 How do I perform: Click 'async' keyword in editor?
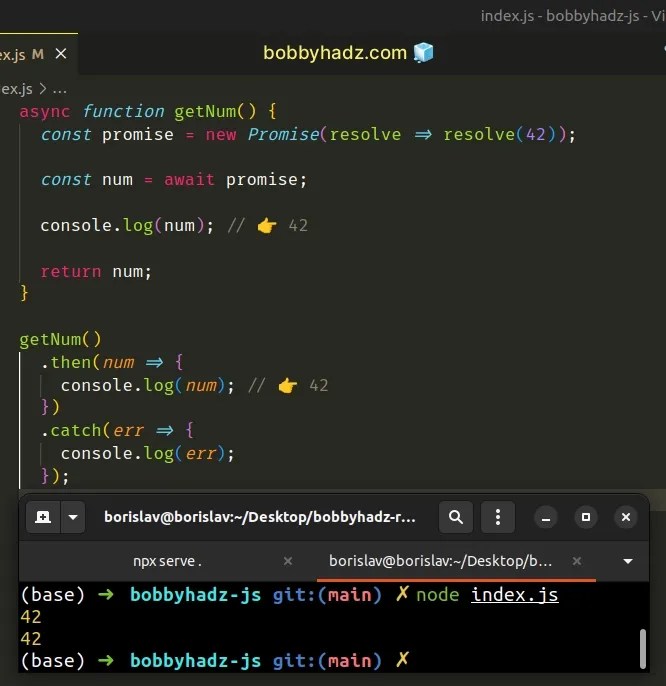click(x=45, y=112)
